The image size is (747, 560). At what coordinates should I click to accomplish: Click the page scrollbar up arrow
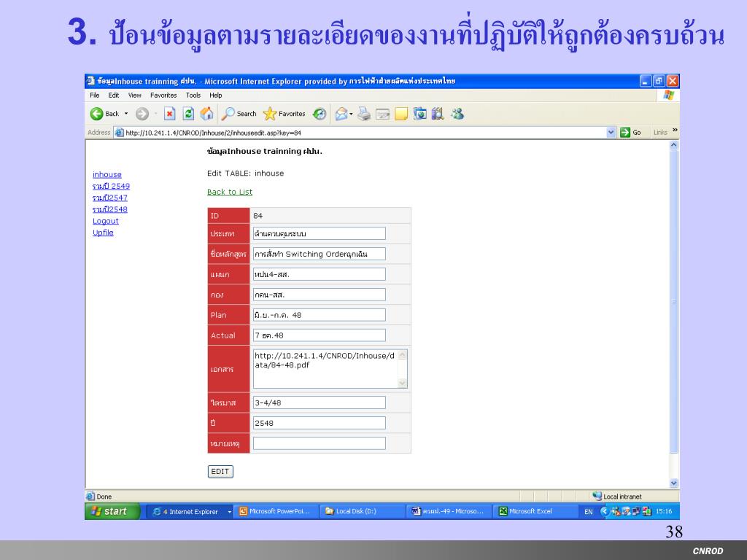click(x=673, y=145)
